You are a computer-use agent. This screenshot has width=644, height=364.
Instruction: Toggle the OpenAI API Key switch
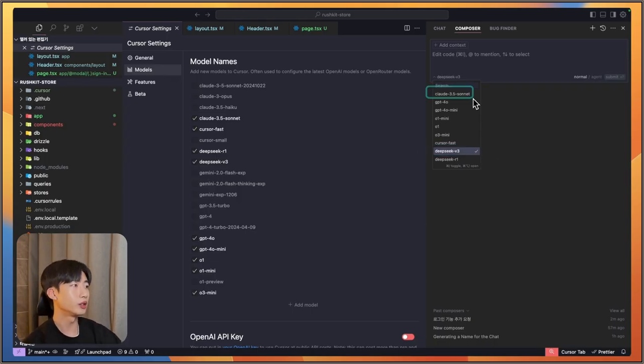click(x=408, y=337)
